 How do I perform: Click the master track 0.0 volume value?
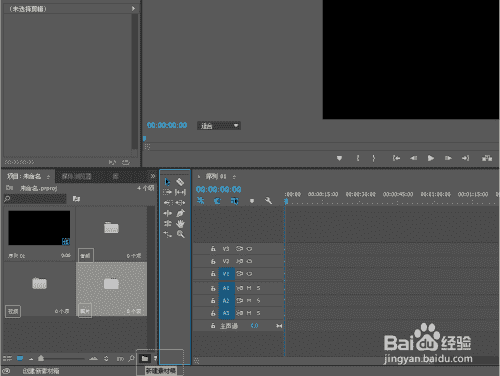point(254,326)
